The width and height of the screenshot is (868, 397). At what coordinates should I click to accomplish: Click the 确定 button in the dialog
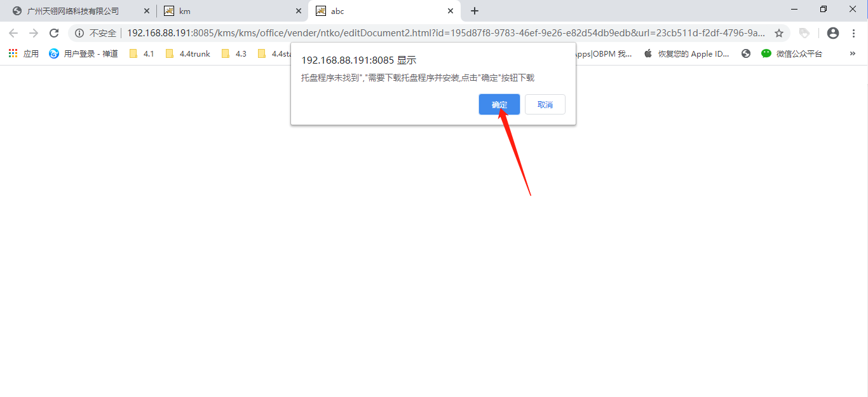(x=499, y=104)
